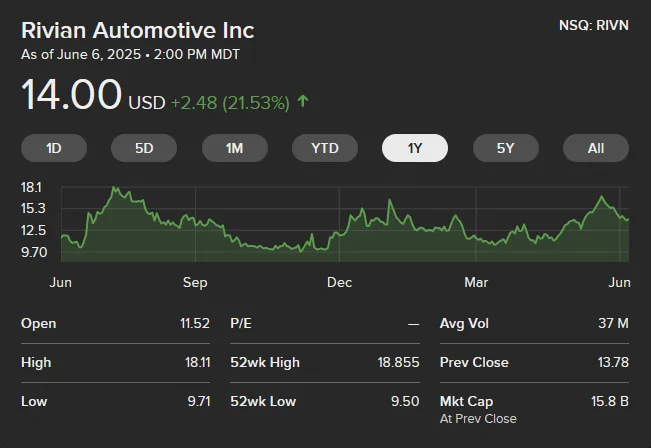Screen dimensions: 651x448
Task: Switch chart to 5Y range
Action: point(506,148)
